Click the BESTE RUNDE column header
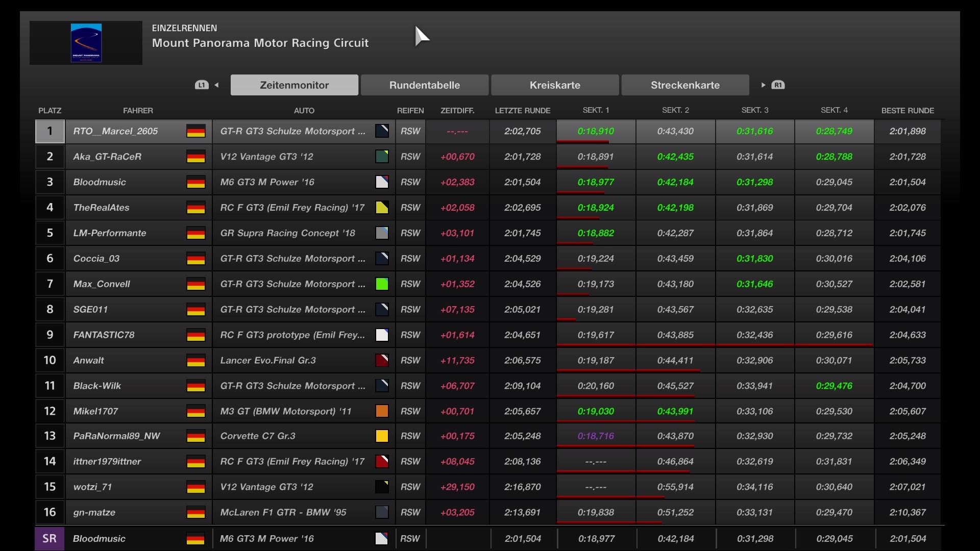This screenshot has height=551, width=980. (x=908, y=110)
